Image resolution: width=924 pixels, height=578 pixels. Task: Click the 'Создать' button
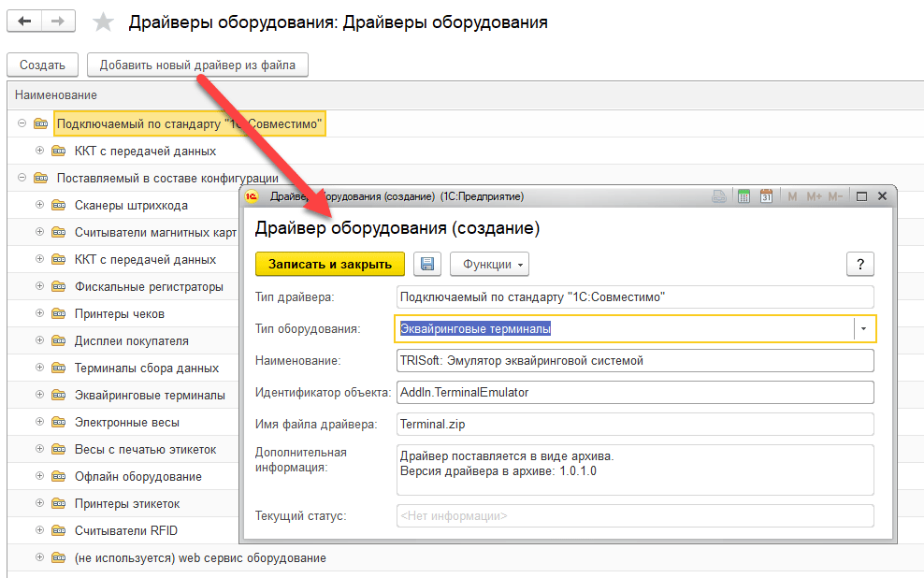[x=42, y=65]
